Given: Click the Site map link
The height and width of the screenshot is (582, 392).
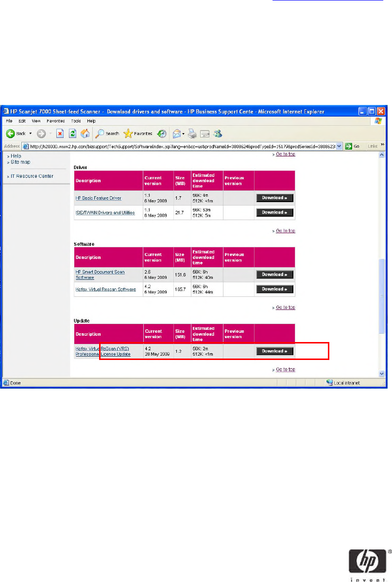Looking at the screenshot, I should tap(20, 162).
